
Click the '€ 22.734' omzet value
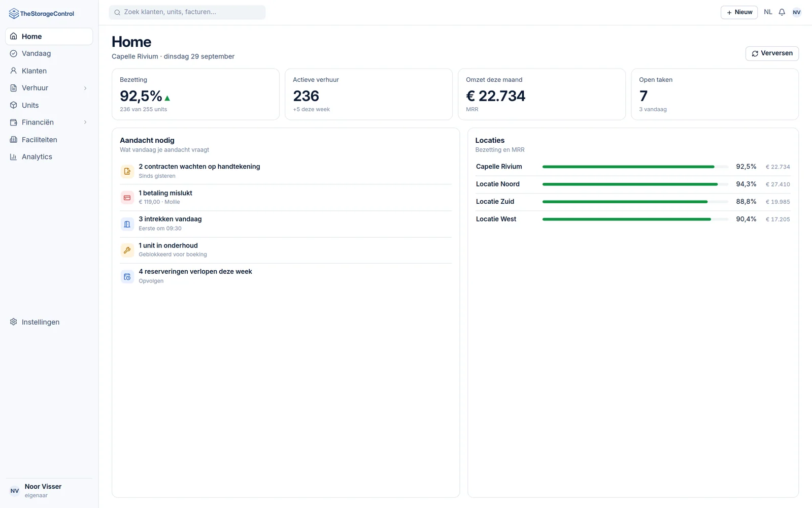(x=496, y=96)
